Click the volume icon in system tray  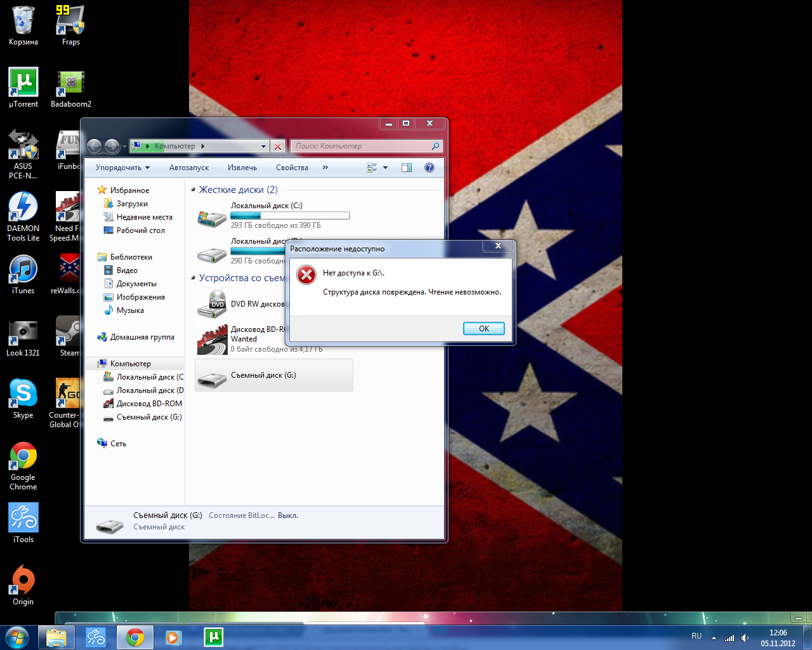[745, 637]
